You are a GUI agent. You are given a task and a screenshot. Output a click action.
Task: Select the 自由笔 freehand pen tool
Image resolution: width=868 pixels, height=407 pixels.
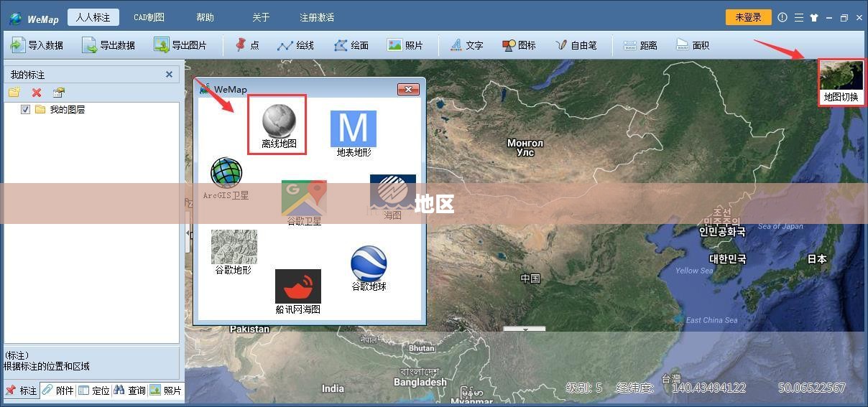[x=576, y=45]
